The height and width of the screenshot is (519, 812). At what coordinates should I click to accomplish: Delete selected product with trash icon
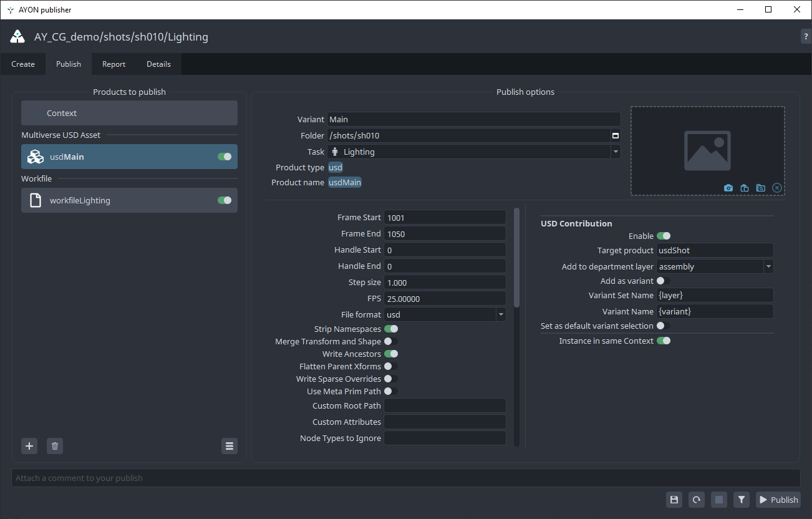click(55, 446)
